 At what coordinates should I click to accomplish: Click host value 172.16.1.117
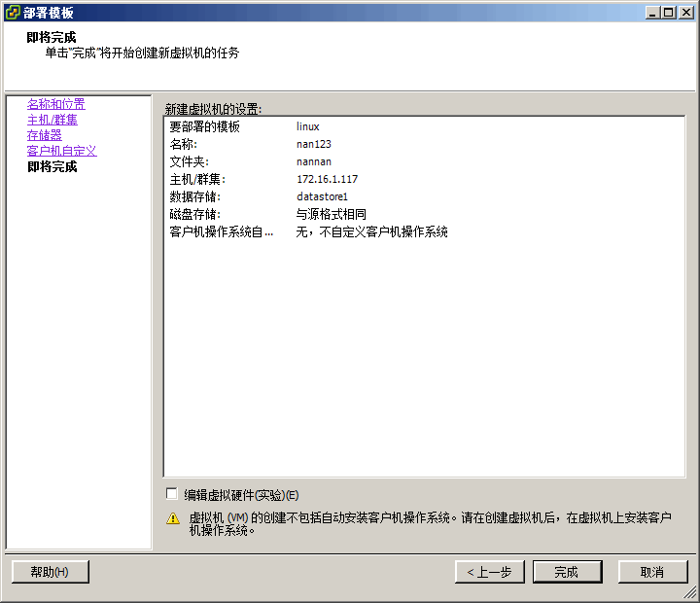[328, 179]
